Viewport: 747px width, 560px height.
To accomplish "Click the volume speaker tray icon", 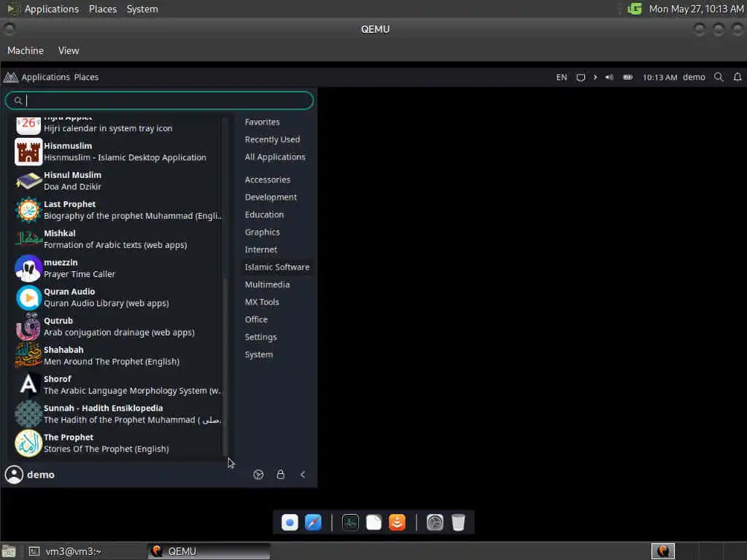I will click(609, 77).
